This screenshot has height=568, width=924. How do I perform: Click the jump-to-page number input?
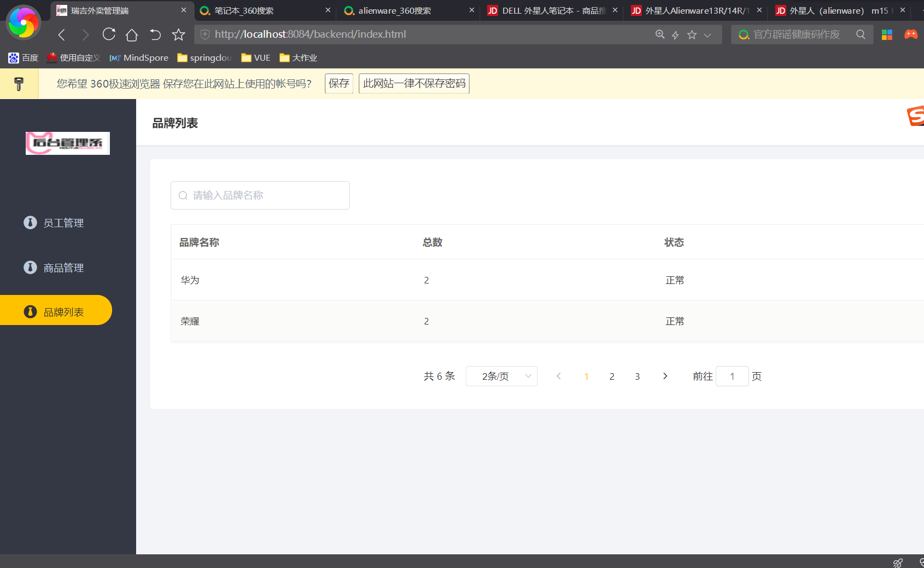[732, 376]
